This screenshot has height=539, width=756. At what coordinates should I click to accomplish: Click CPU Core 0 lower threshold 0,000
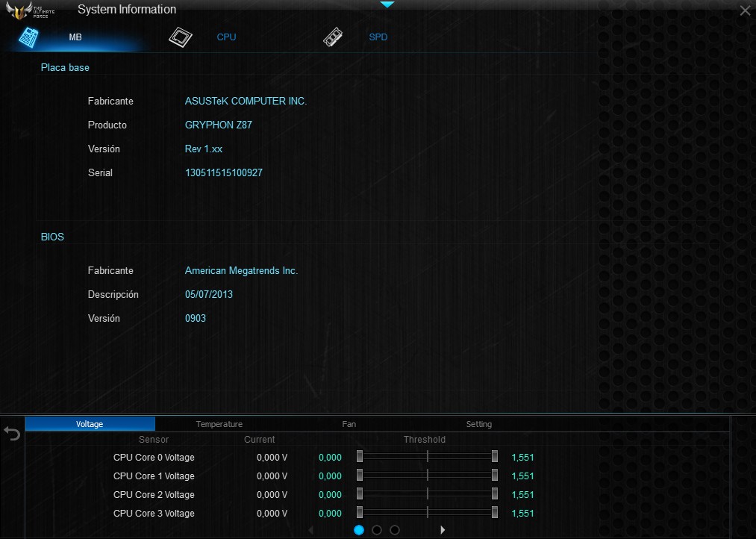331,457
